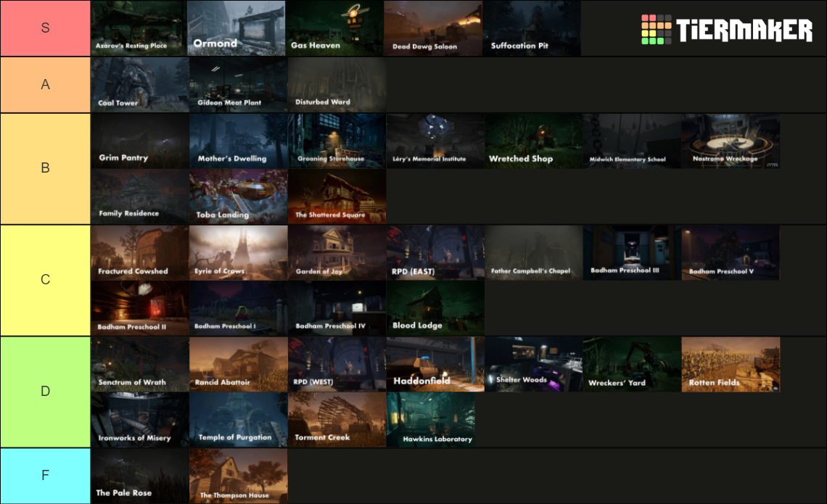Viewport: 827px width, 504px height.
Task: Click The Thompson House in F tier
Action: click(236, 476)
